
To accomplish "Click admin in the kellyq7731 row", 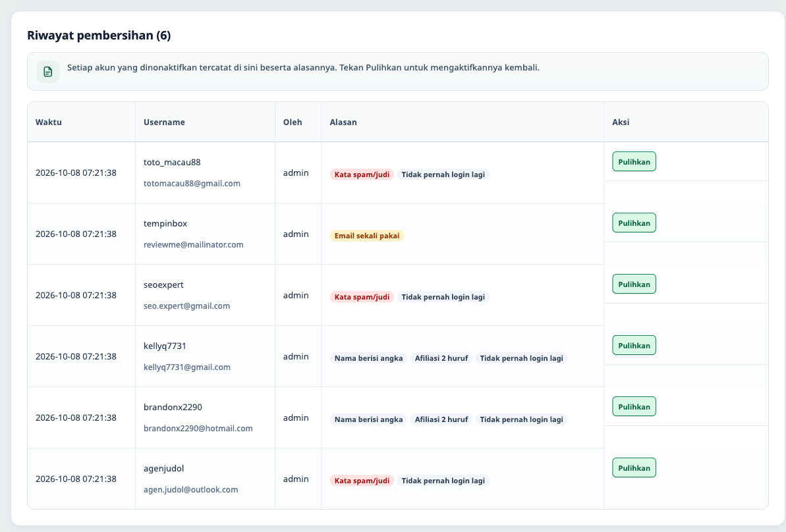I will 296,356.
